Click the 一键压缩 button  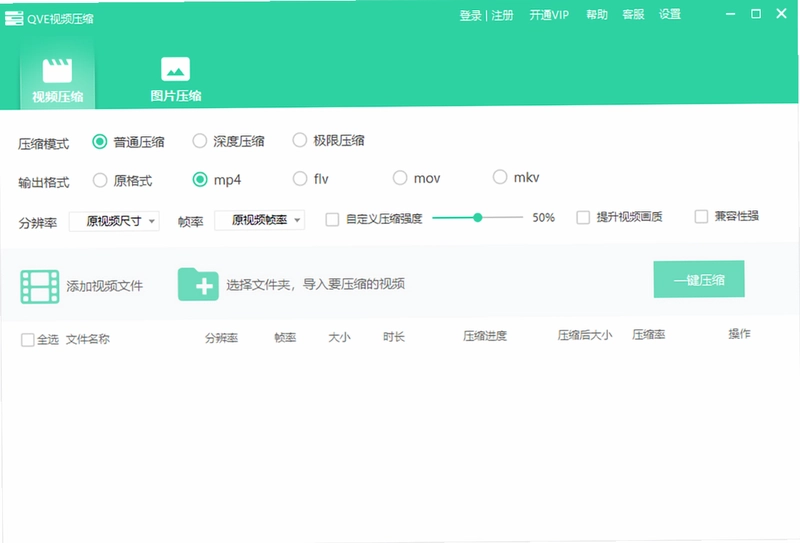(x=699, y=279)
